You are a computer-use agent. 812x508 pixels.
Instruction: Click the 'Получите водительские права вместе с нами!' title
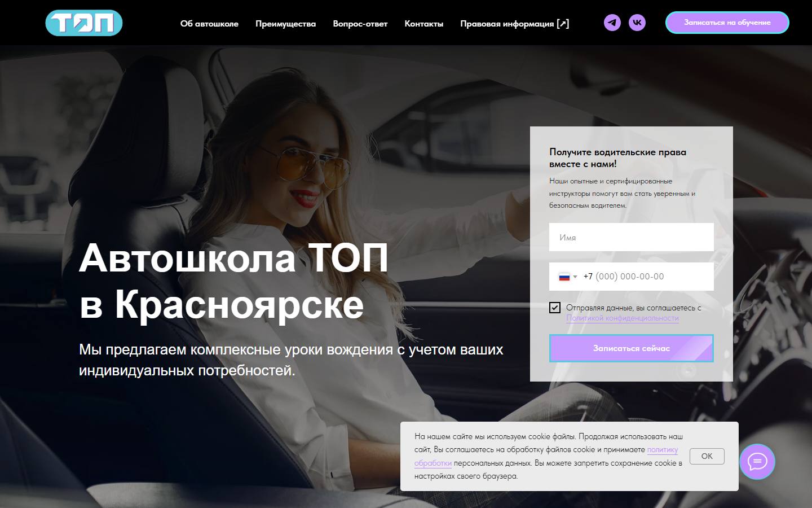(x=618, y=158)
